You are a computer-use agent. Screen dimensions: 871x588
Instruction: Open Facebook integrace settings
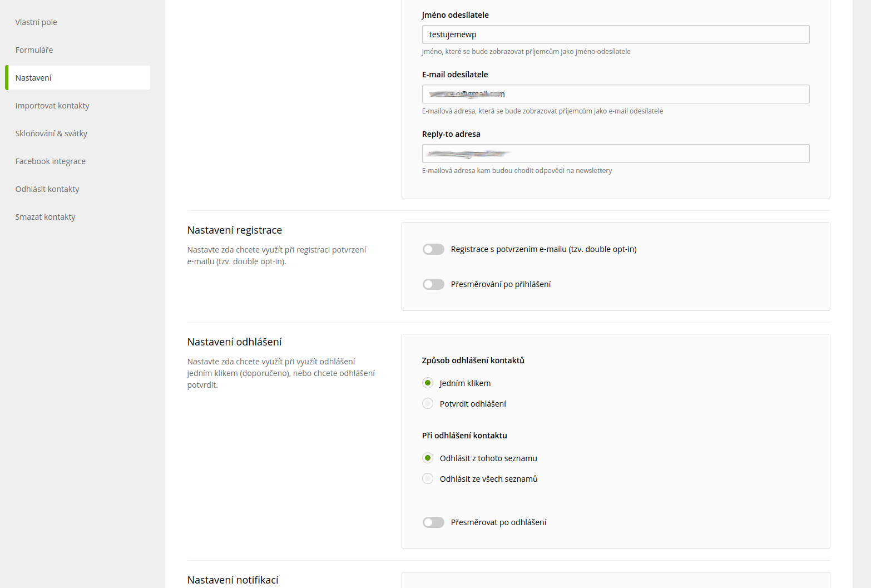click(x=51, y=161)
